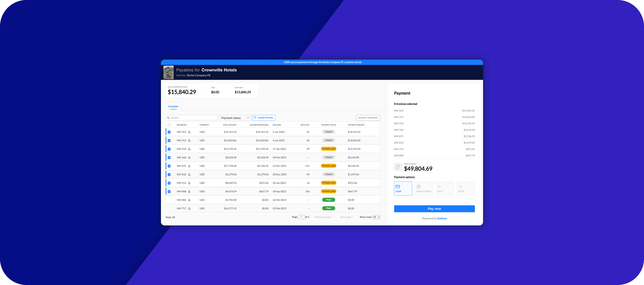The image size is (644, 285).
Task: Download invoice INV-006
Action: pos(189,200)
